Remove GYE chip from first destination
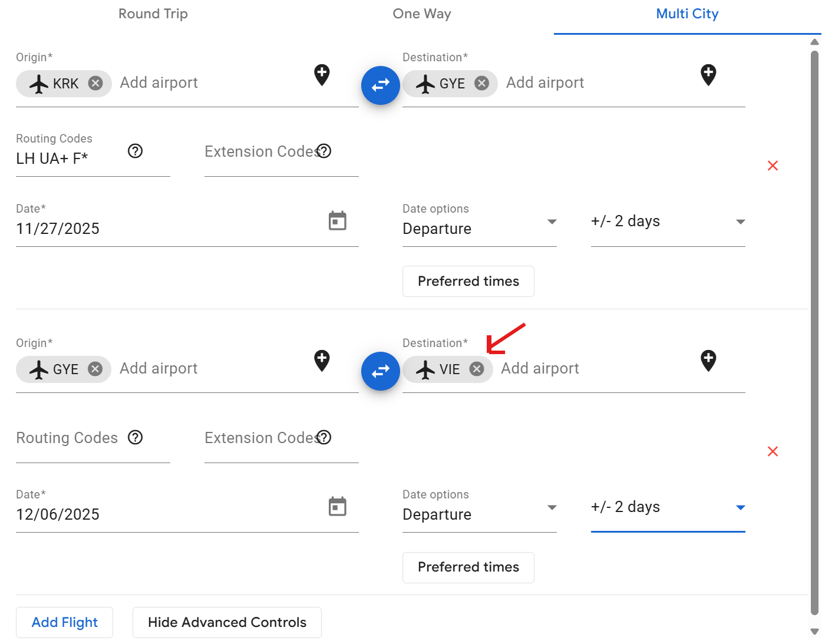835x644 pixels. 482,83
